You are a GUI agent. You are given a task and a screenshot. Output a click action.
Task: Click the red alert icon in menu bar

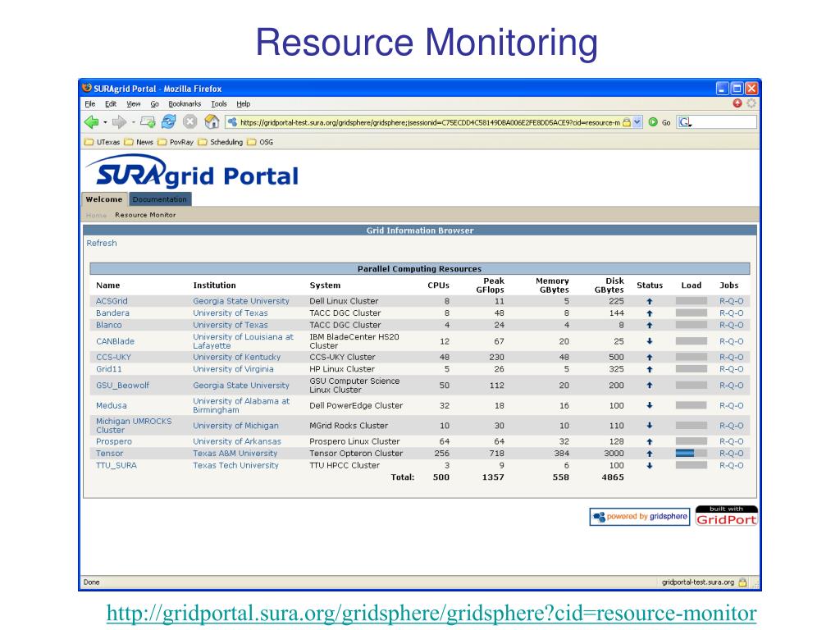[737, 103]
